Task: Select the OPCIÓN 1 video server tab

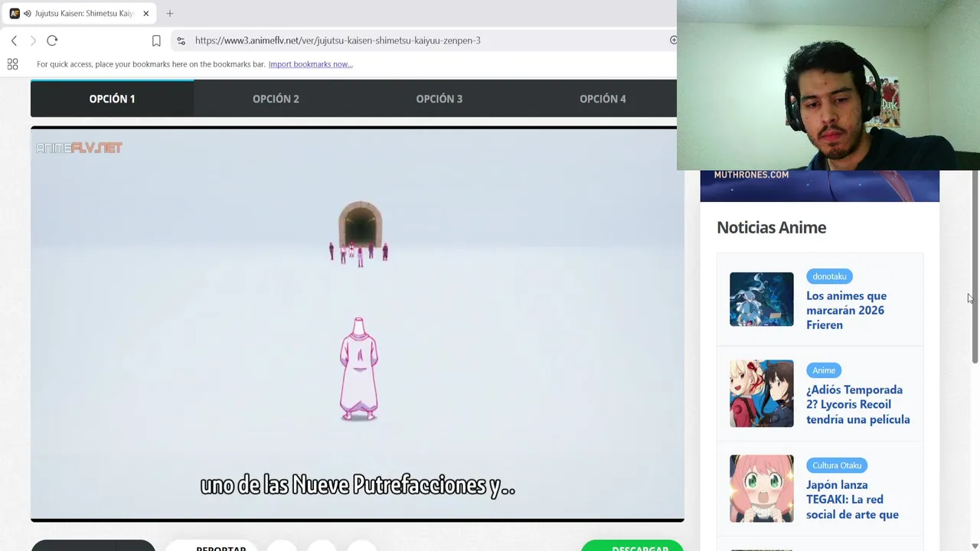Action: tap(112, 99)
